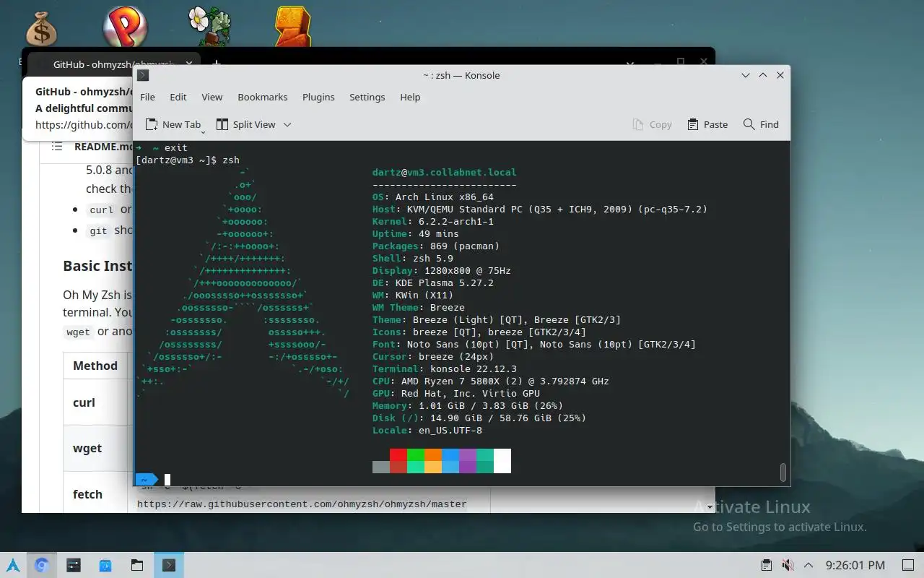Screen dimensions: 924x578
Task: Switch to Chromium in the taskbar
Action: point(42,565)
